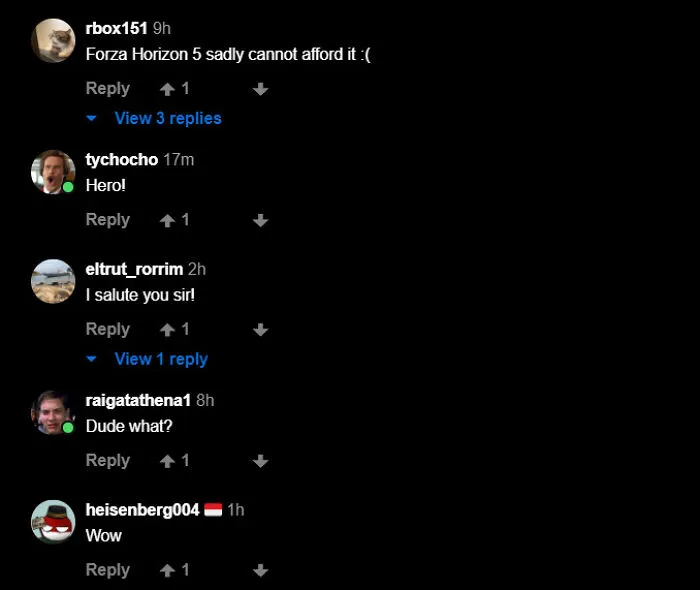Screen dimensions: 700x590
Task: Open tychocho's profile avatar
Action: click(x=53, y=172)
